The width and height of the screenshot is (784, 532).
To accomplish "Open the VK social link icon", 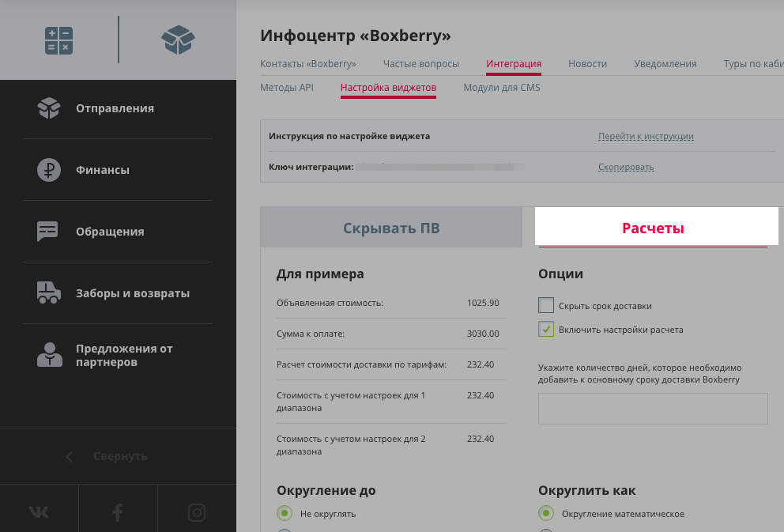I will coord(39,512).
